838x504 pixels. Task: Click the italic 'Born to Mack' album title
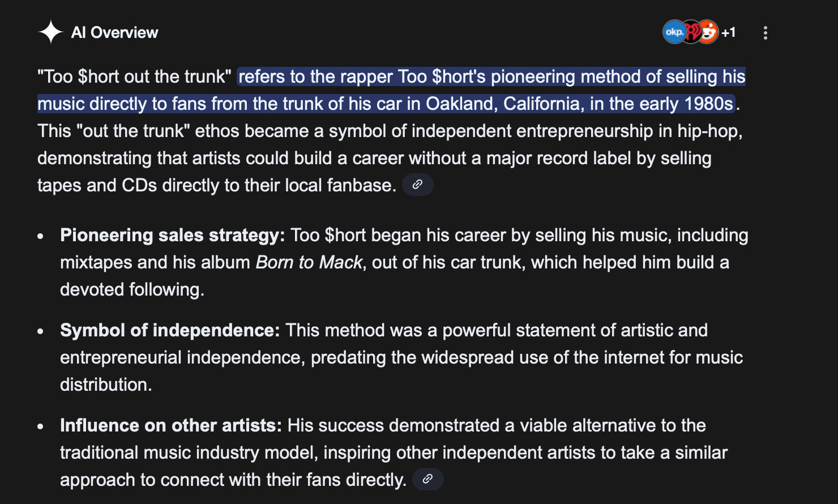[x=309, y=262]
